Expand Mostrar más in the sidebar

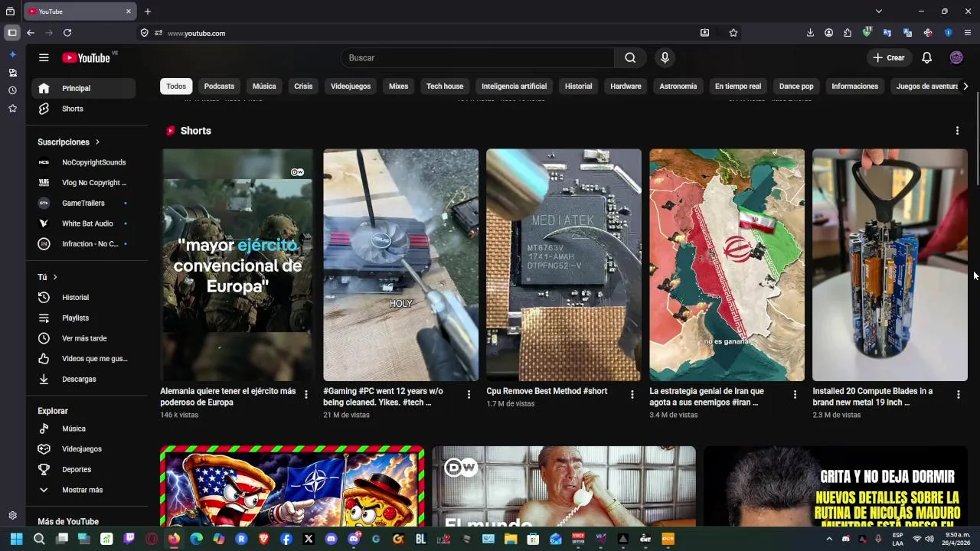(83, 490)
